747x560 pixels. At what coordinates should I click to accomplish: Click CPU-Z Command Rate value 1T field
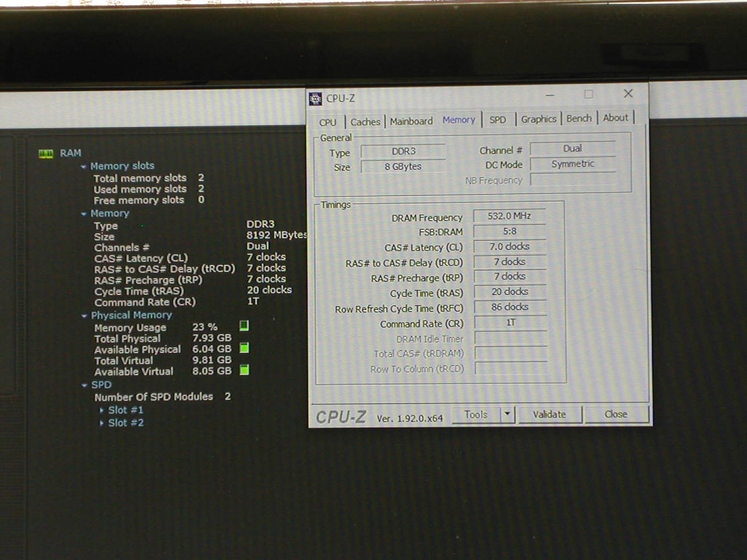(x=510, y=322)
